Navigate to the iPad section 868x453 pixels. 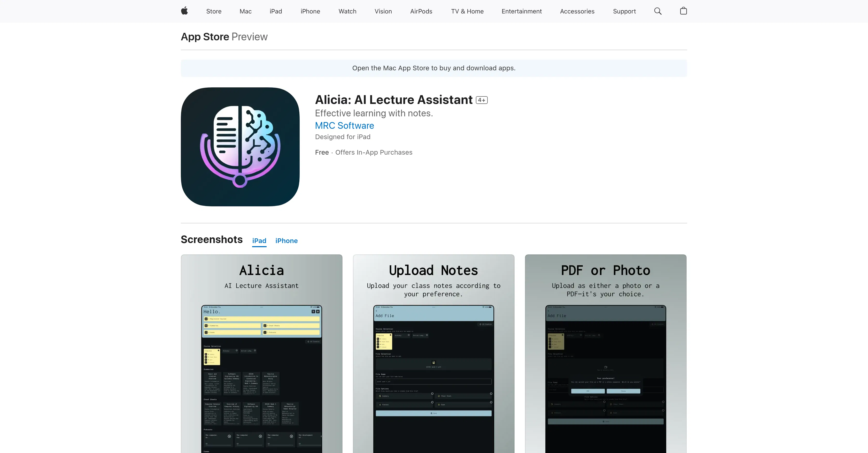click(x=276, y=11)
